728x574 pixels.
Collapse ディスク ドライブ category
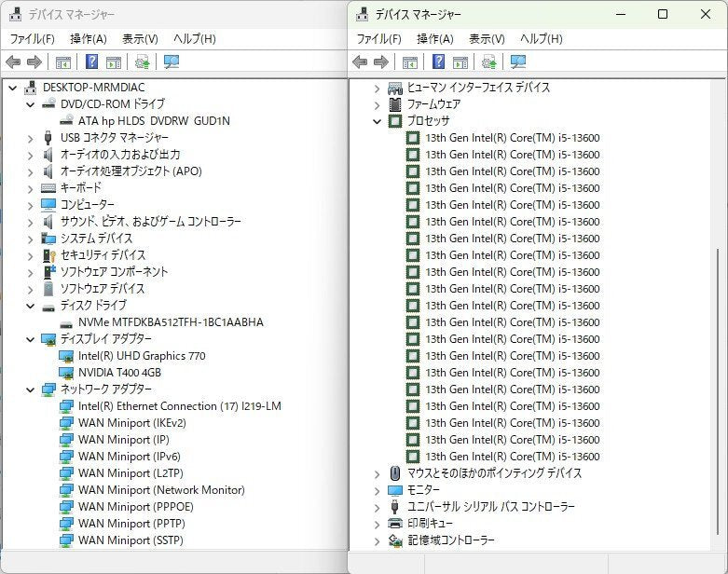[30, 306]
